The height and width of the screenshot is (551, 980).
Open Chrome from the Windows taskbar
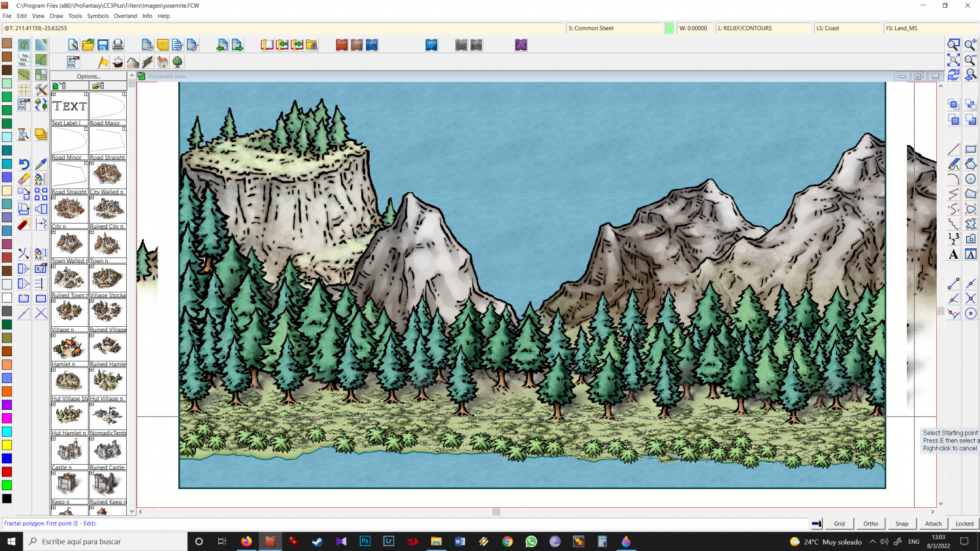point(508,541)
